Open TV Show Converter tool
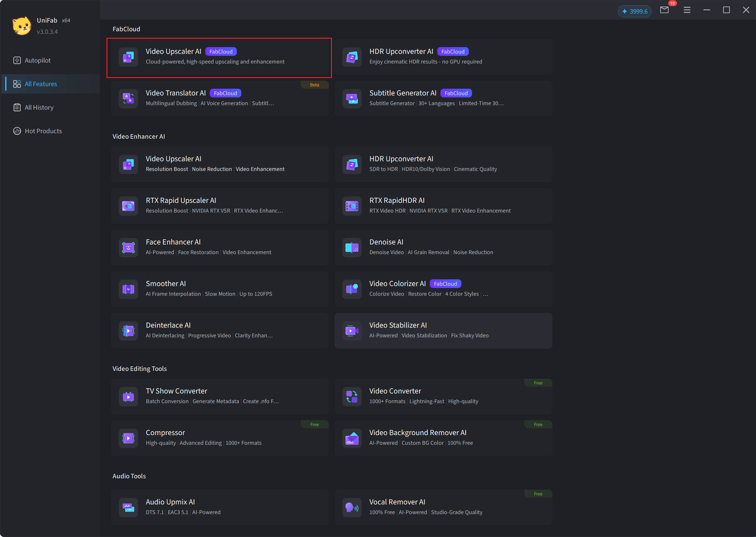 tap(220, 396)
